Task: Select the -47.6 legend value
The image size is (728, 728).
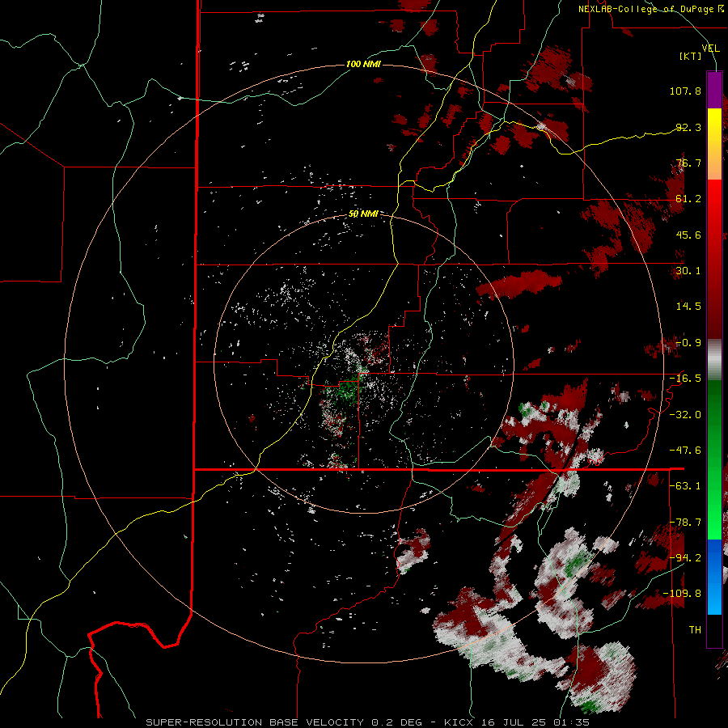Action: [685, 451]
